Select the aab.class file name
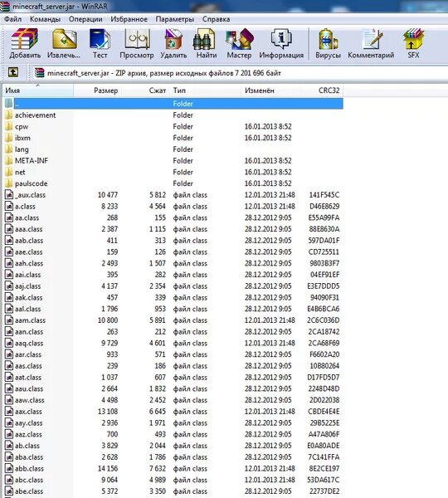Viewport: 448px width, 498px height. (x=29, y=241)
